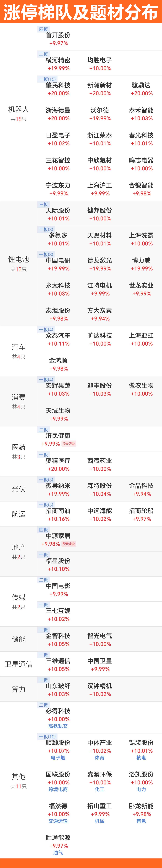
Task: Open the 众泰汽车 stock entry
Action: point(58,339)
